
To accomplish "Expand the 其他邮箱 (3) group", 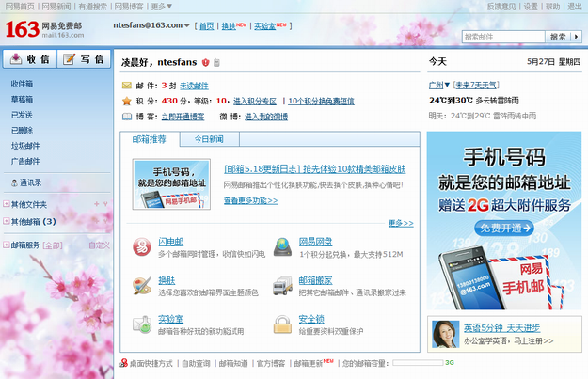I will click(7, 221).
